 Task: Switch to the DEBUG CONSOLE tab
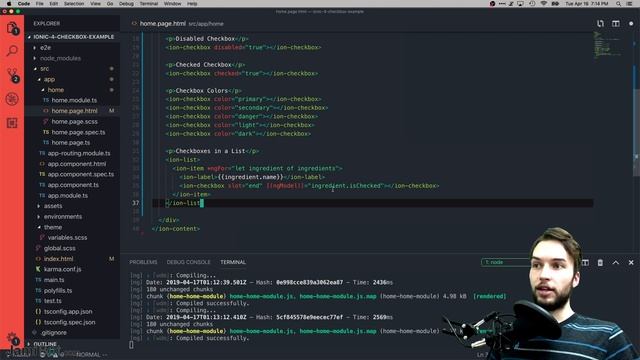click(x=188, y=262)
